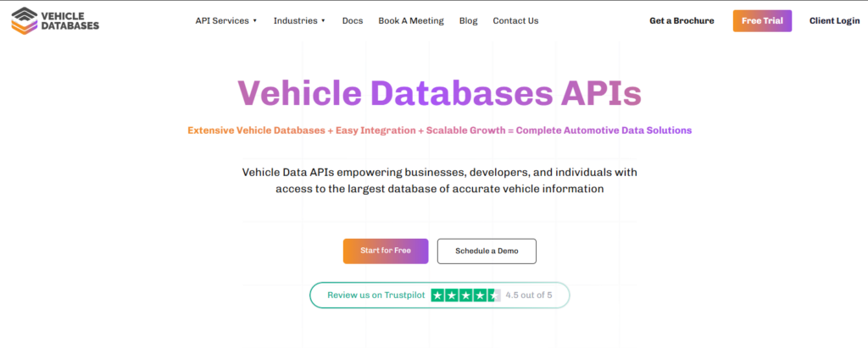
Task: Navigate to Contact Us
Action: [x=515, y=21]
